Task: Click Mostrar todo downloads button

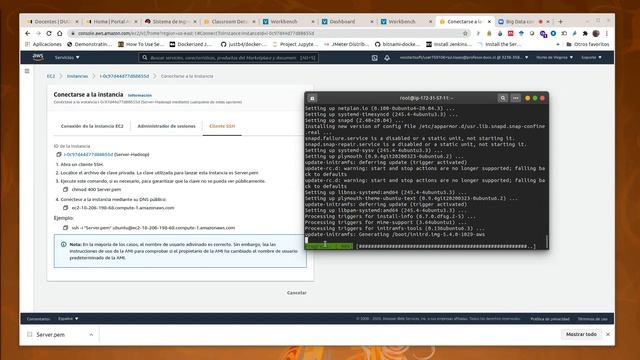Action: (x=581, y=334)
